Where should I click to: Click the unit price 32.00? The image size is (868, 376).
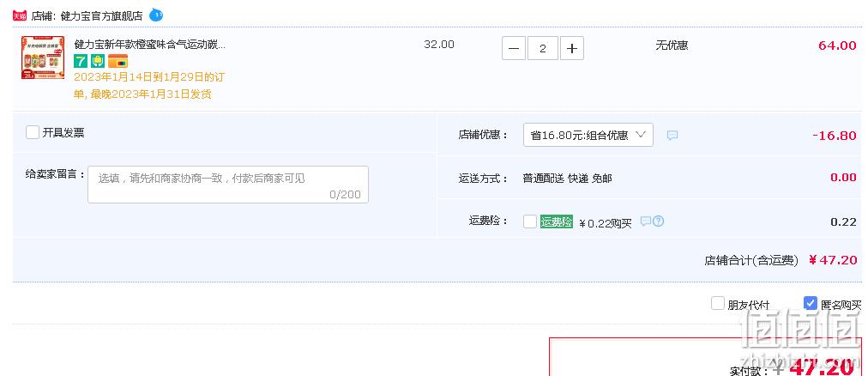(x=439, y=45)
